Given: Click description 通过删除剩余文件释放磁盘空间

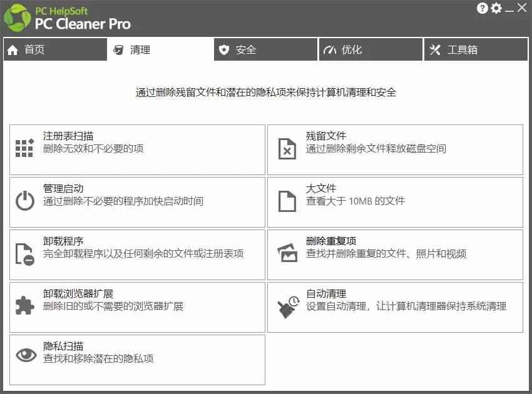Looking at the screenshot, I should [x=376, y=148].
